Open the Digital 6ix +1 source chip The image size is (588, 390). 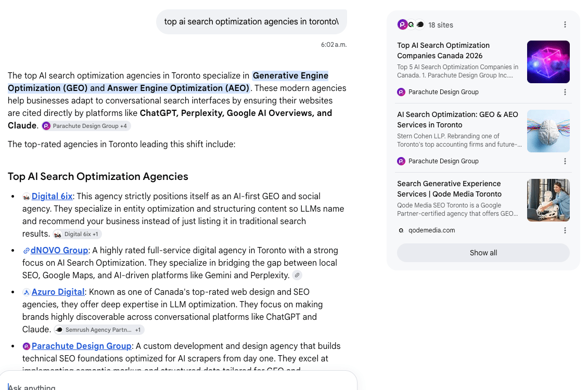point(77,234)
